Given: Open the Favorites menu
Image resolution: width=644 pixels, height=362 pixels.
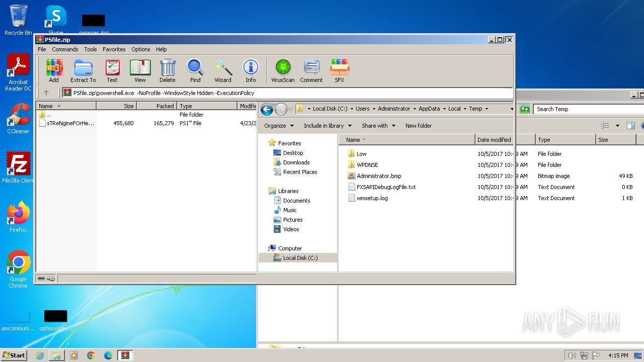Looking at the screenshot, I should click(114, 49).
